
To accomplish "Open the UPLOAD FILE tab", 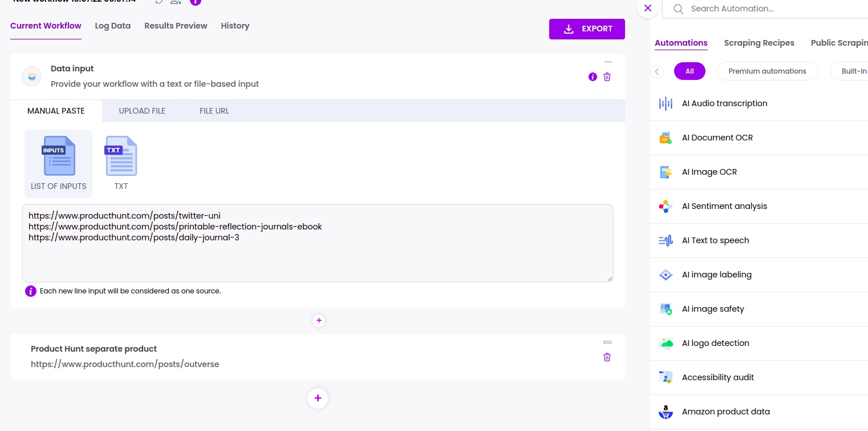I will 142,111.
